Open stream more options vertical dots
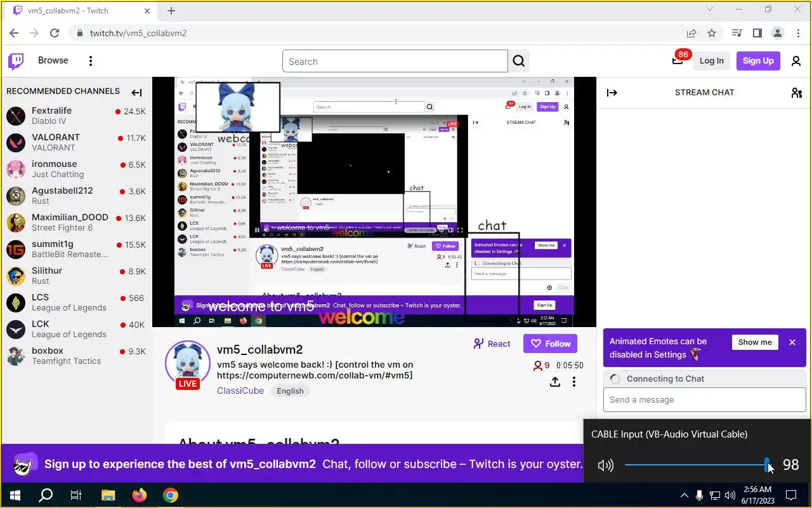812x508 pixels. click(574, 382)
